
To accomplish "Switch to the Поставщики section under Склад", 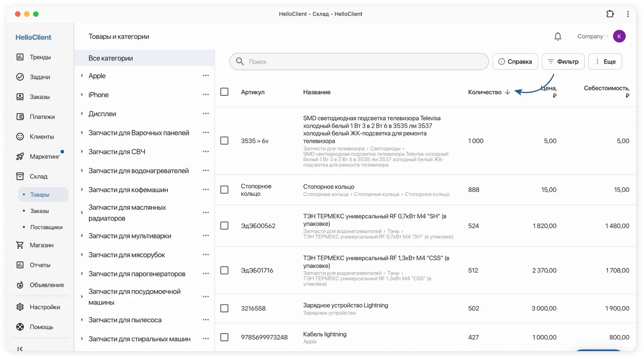I will [x=46, y=227].
